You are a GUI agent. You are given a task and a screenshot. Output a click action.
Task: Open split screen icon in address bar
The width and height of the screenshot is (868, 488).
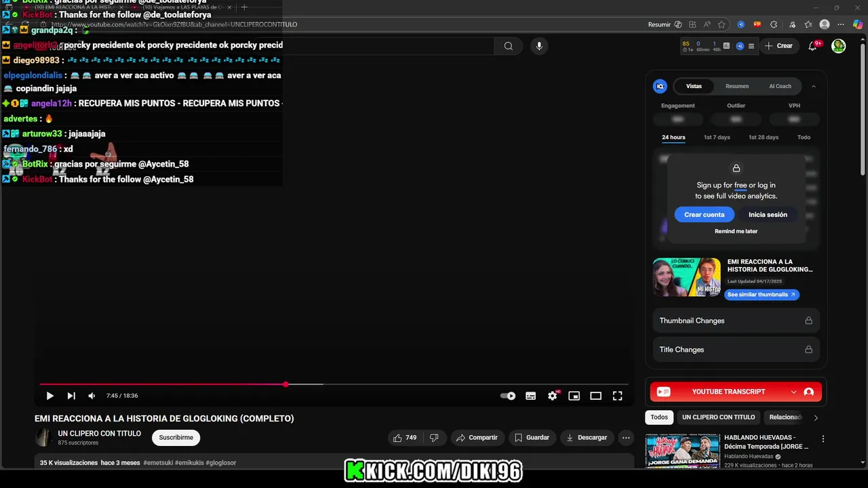(692, 24)
